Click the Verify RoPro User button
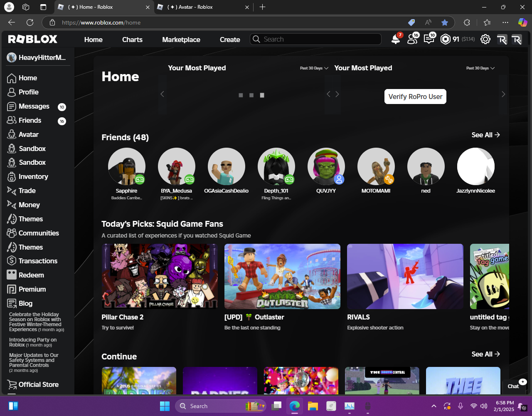The image size is (532, 416). click(415, 97)
